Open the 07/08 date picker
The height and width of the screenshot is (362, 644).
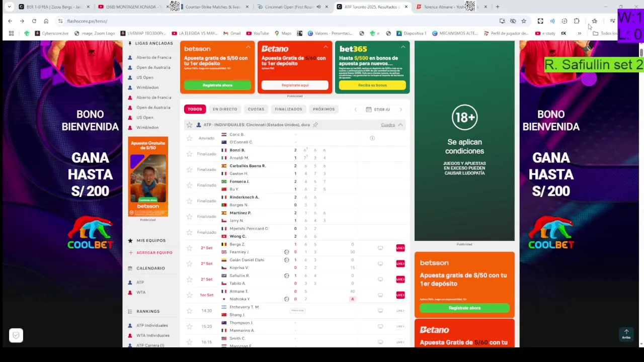click(x=378, y=109)
